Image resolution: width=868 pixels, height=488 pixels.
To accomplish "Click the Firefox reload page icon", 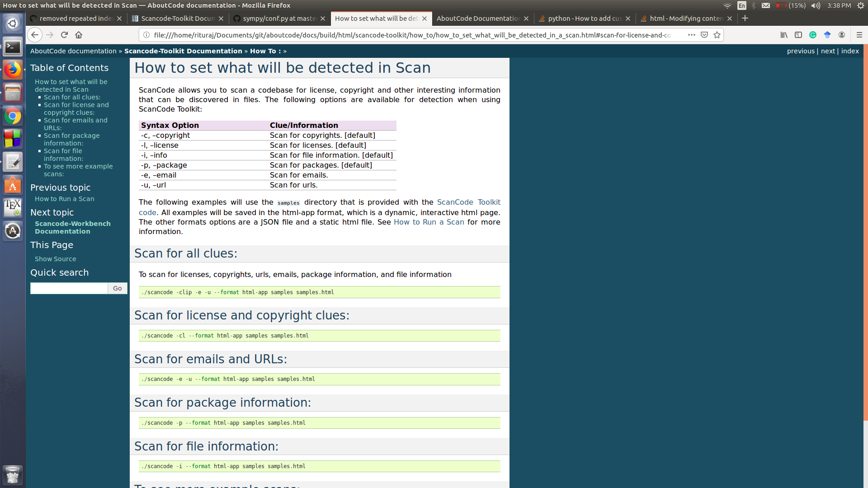I will pyautogui.click(x=64, y=35).
